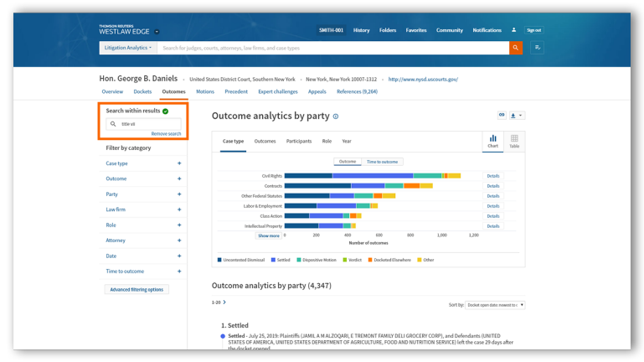Click the Advanced filtering options button
644x362 pixels.
click(137, 289)
